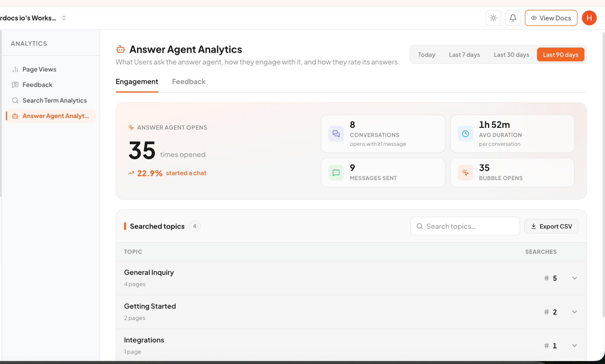
Task: Click the 35 Bubble Opens value
Action: click(484, 168)
